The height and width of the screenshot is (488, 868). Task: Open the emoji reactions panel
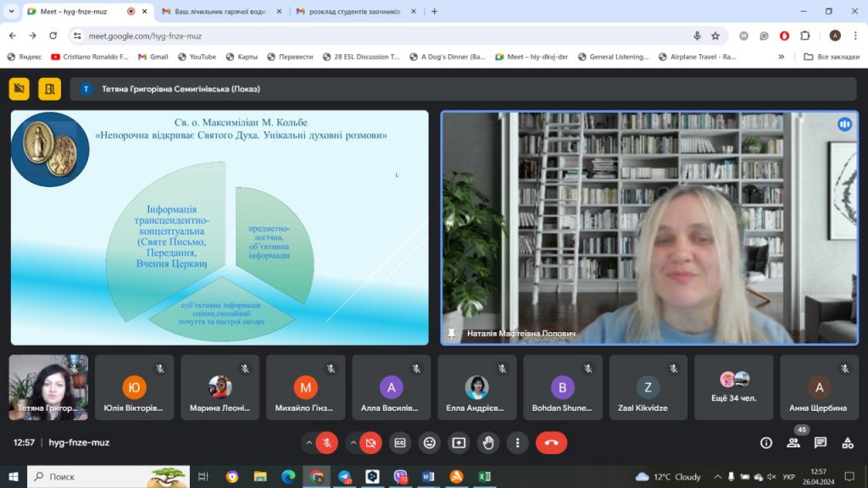430,442
